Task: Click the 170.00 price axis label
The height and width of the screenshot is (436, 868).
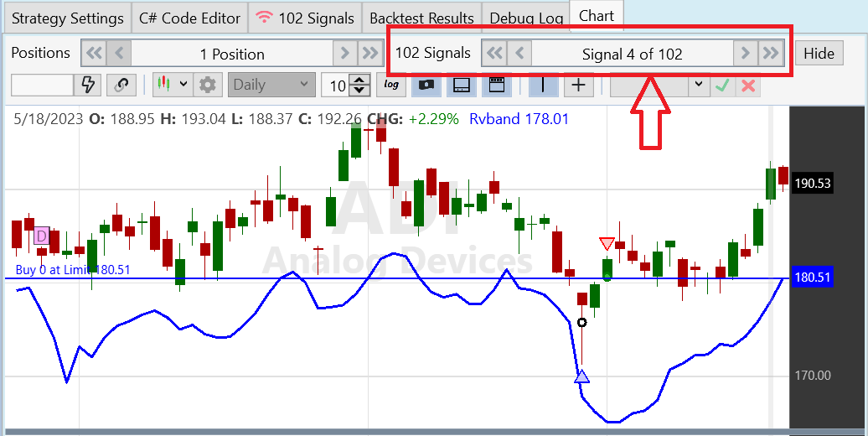Action: (813, 376)
